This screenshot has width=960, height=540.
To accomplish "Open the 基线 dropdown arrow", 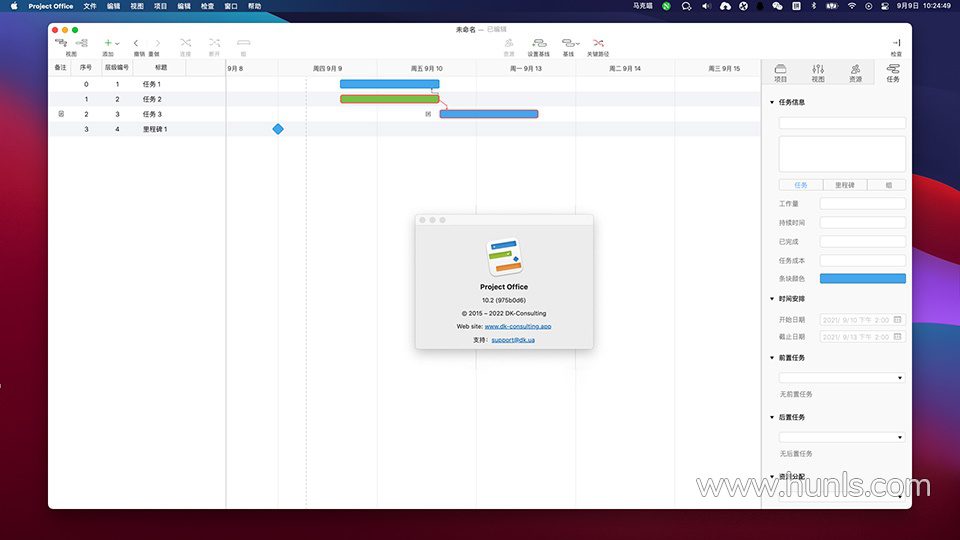I will click(x=577, y=43).
